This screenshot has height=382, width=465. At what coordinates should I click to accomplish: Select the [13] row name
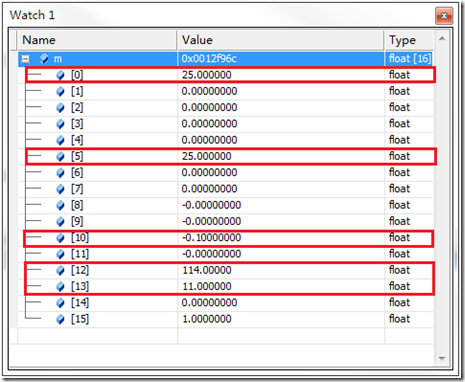point(80,286)
